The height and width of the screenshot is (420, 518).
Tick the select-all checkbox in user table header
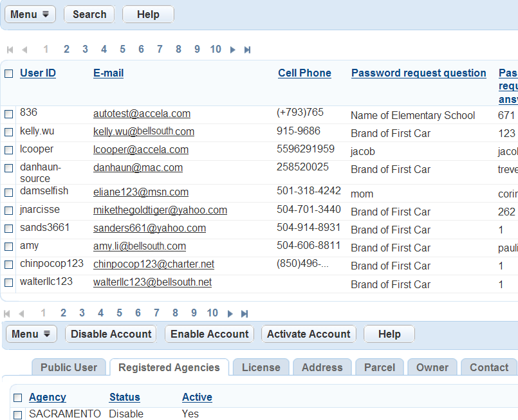tap(9, 73)
